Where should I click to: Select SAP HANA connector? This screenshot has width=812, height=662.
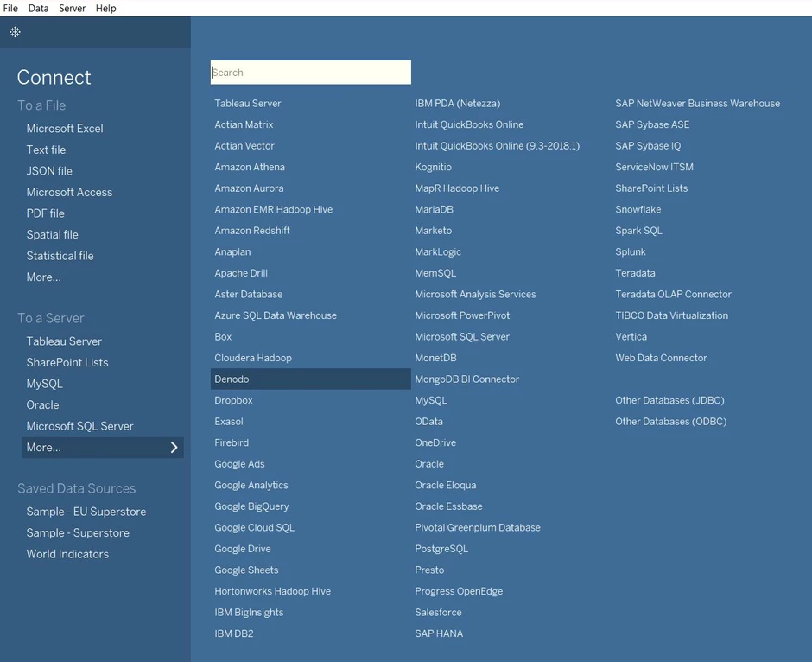(x=439, y=634)
